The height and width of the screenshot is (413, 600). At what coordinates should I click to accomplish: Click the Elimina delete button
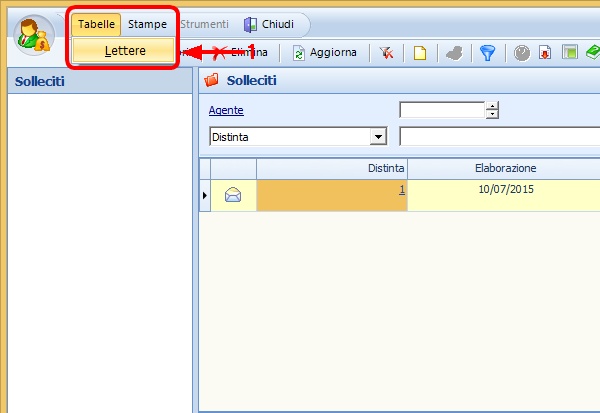point(248,52)
